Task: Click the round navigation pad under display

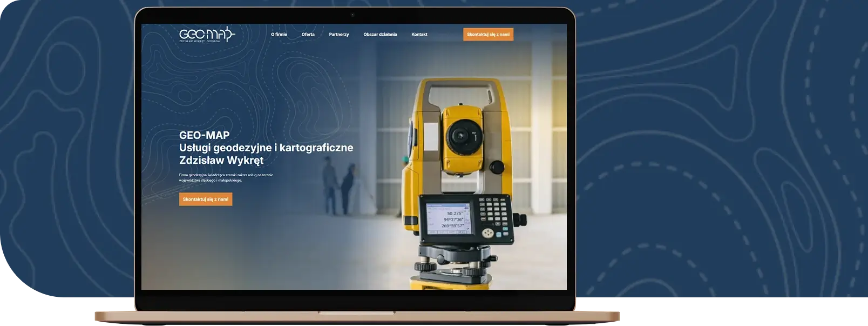Action: (489, 233)
